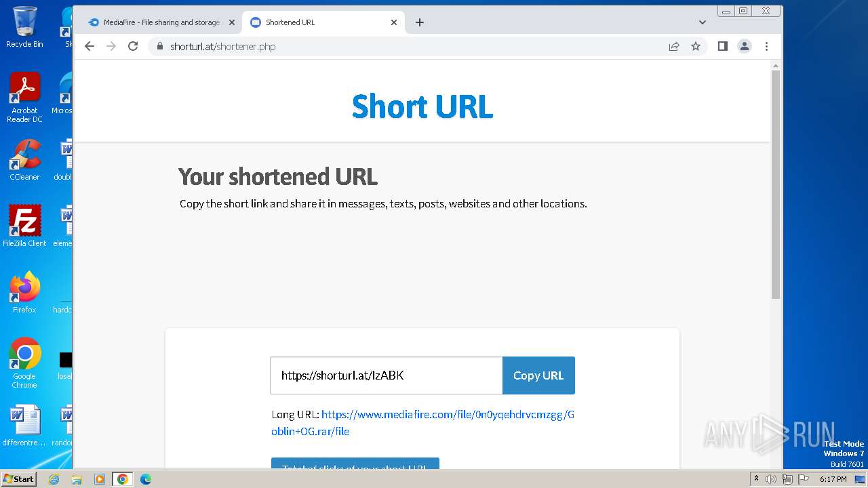Click the forward navigation arrow
The width and height of the screenshot is (868, 488).
pos(111,46)
